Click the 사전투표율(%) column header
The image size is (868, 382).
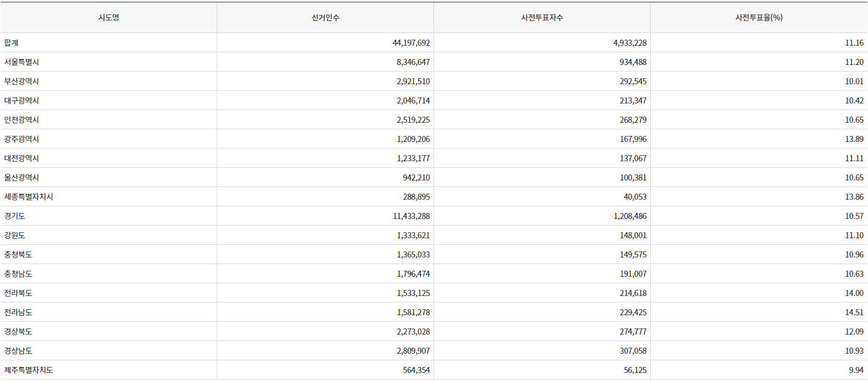point(758,17)
